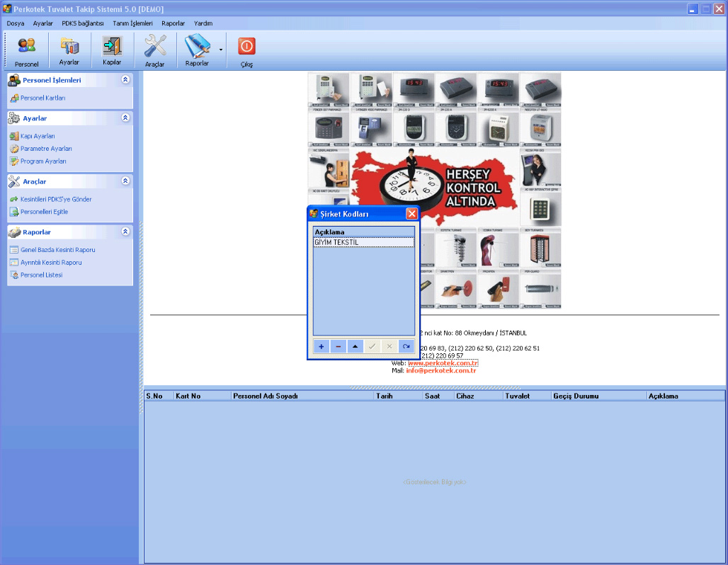728x565 pixels.
Task: Close the Şirket Kodları dialog
Action: pos(411,213)
